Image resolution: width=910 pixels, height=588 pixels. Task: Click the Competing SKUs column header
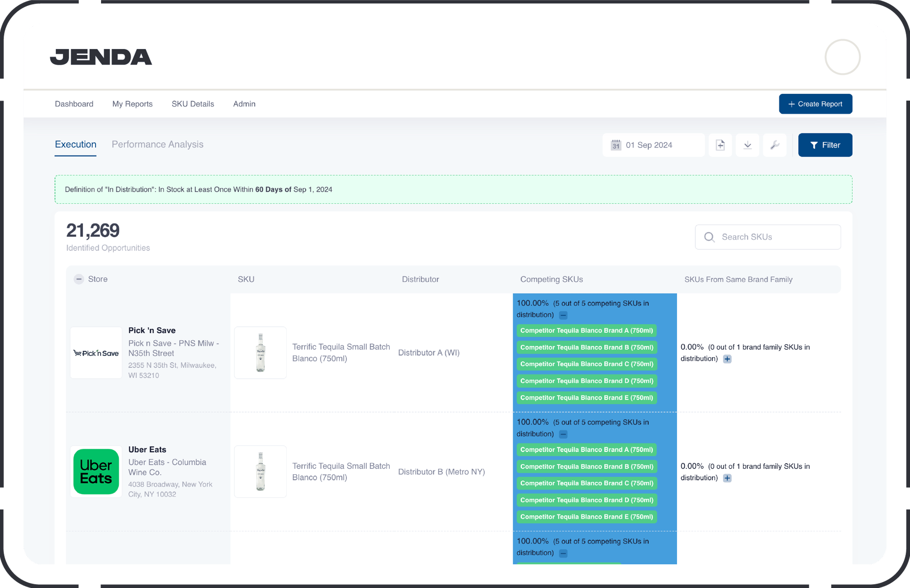551,279
